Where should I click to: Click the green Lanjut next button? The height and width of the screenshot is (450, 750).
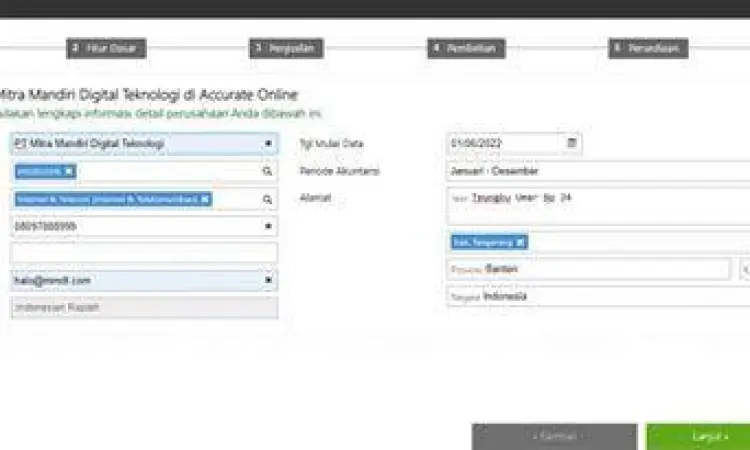[698, 437]
